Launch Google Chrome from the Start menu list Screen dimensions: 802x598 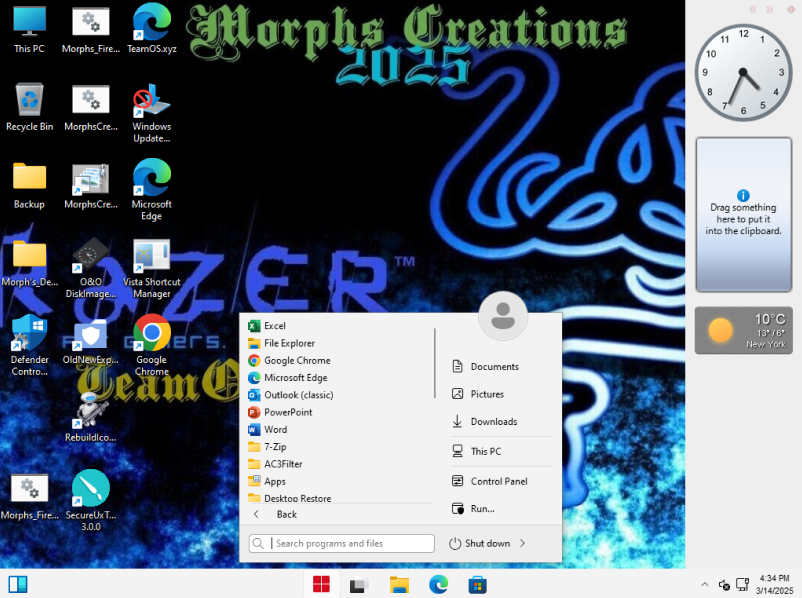point(339,361)
